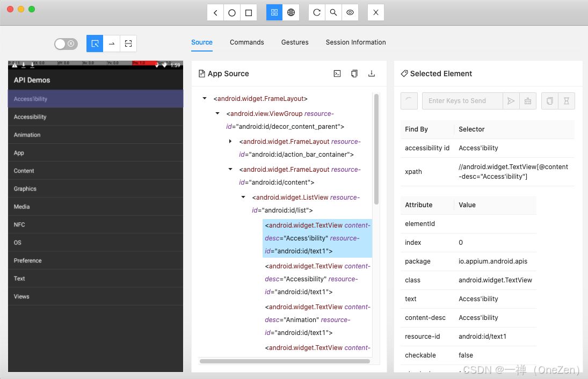Clear the selected element text
Image resolution: width=588 pixels, height=379 pixels.
coord(528,101)
